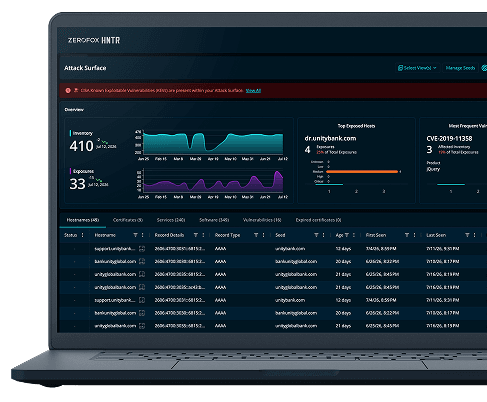Open the Age column options menu
The height and width of the screenshot is (402, 487).
tap(354, 235)
